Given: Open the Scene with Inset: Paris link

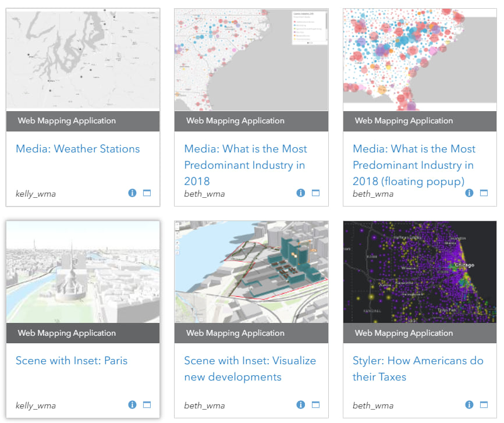Looking at the screenshot, I should [x=72, y=361].
